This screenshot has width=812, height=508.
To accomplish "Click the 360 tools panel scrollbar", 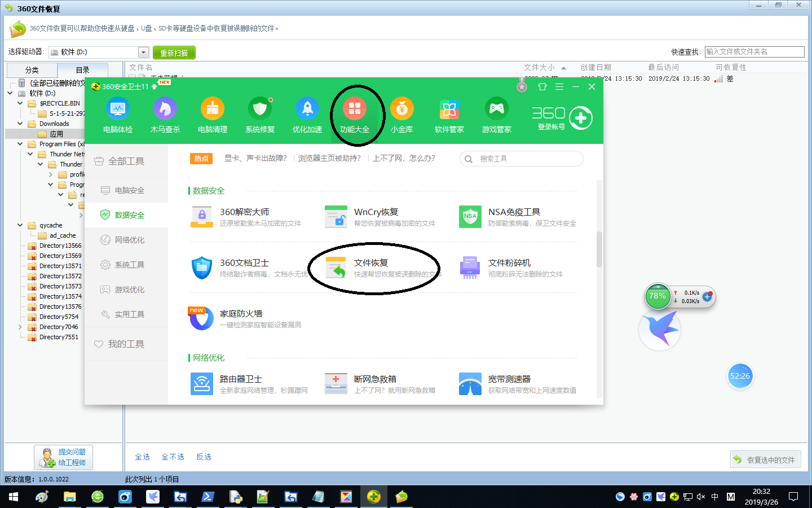I will click(x=599, y=249).
